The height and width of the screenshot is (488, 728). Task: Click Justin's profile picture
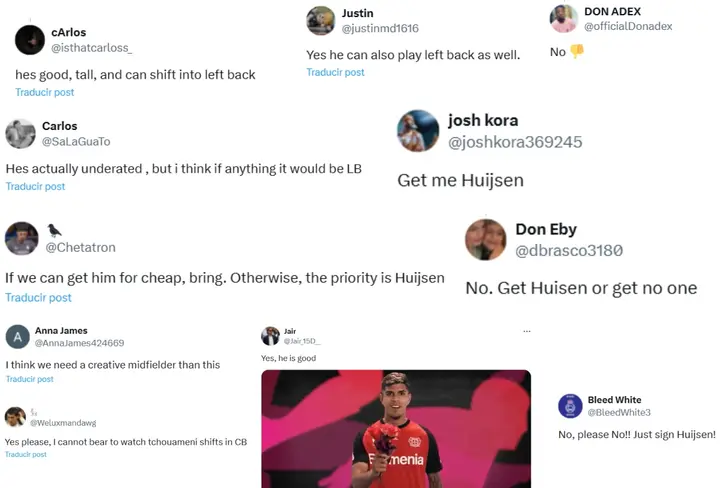point(320,21)
